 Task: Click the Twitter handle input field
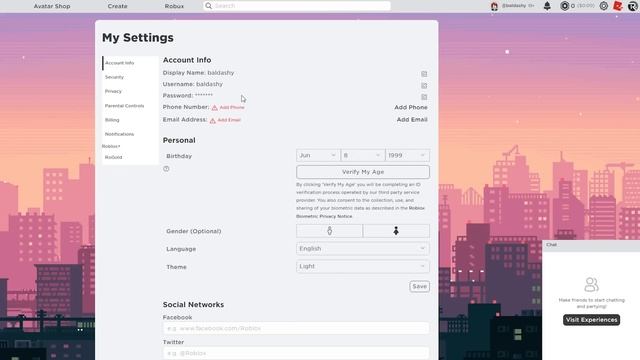(296, 353)
